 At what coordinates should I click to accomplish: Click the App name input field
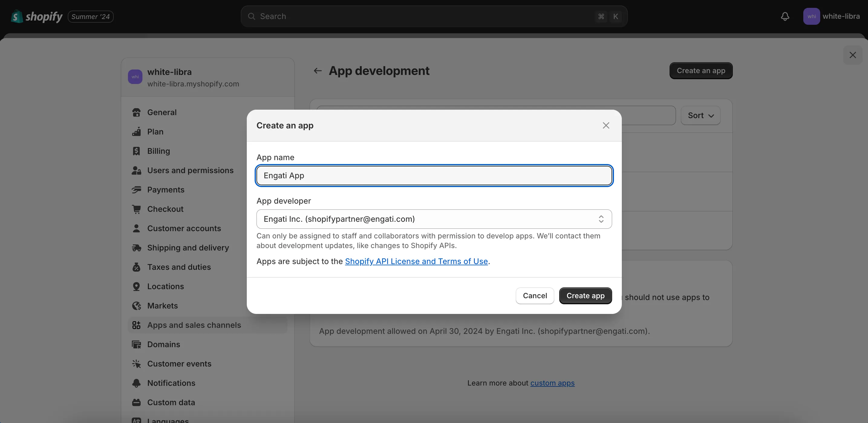click(x=434, y=176)
